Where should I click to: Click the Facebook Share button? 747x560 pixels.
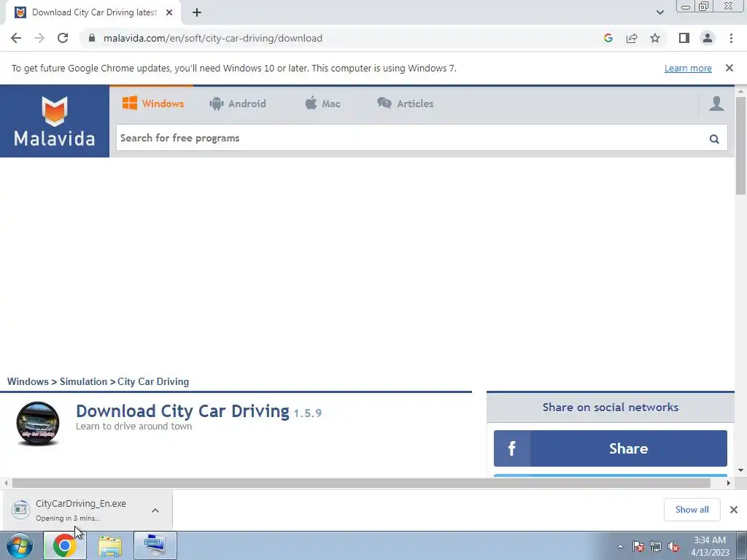611,448
